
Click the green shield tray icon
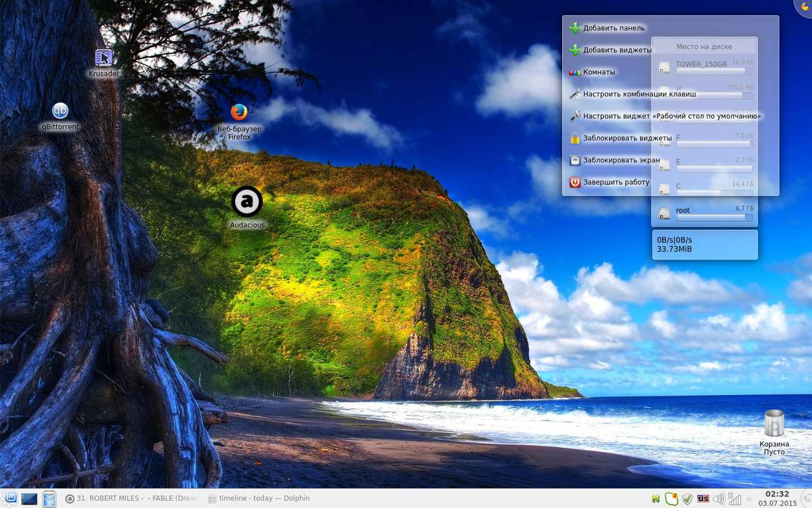tap(687, 498)
